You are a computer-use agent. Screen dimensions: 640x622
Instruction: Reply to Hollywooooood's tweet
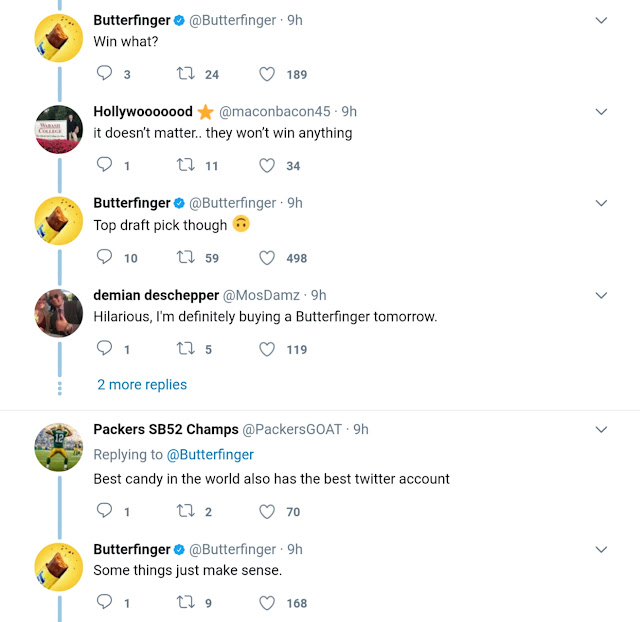[x=105, y=166]
